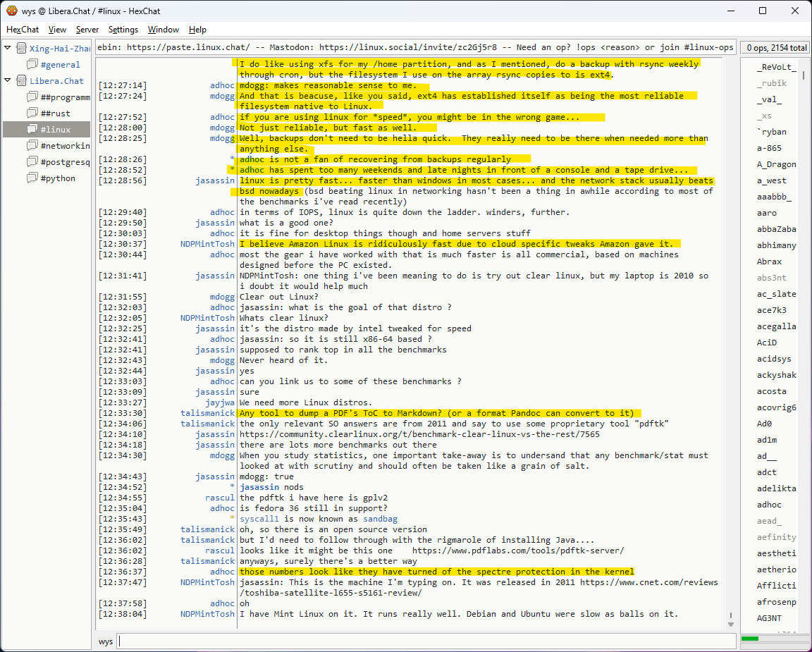Switch to the ##programming channel
The width and height of the screenshot is (812, 652).
tap(65, 97)
